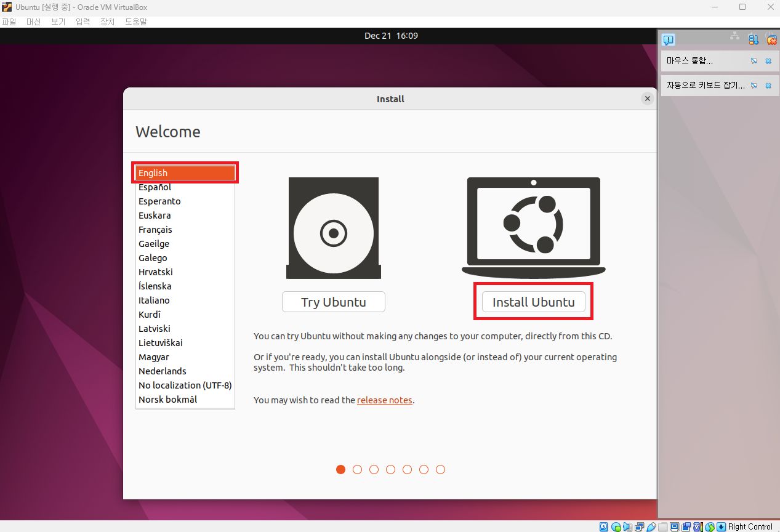Viewport: 780px width, 532px height.
Task: Click the shared folders status icon
Action: point(662,526)
